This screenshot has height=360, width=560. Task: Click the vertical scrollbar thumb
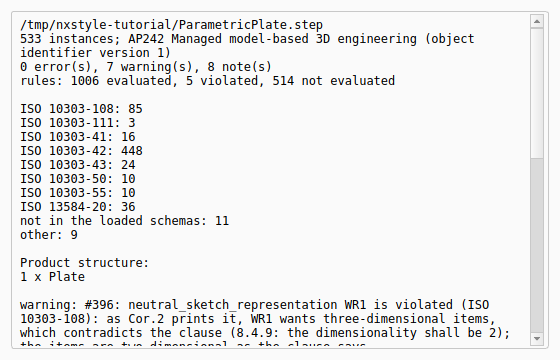coord(537,93)
